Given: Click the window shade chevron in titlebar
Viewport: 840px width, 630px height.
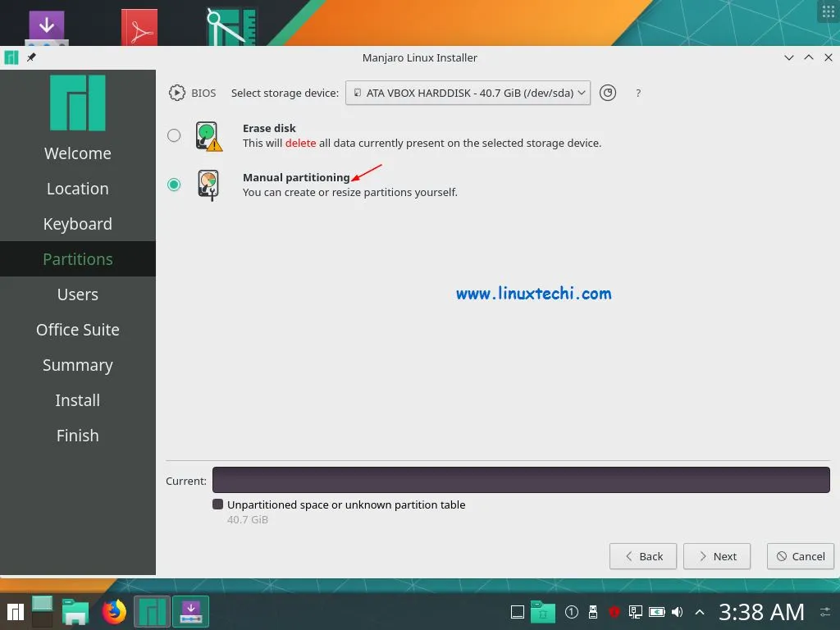Looking at the screenshot, I should coord(788,57).
